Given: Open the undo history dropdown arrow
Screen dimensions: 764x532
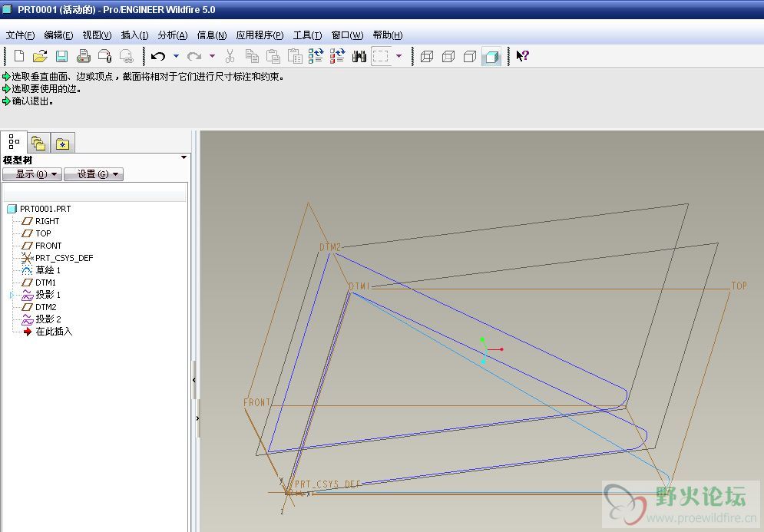Looking at the screenshot, I should 176,56.
